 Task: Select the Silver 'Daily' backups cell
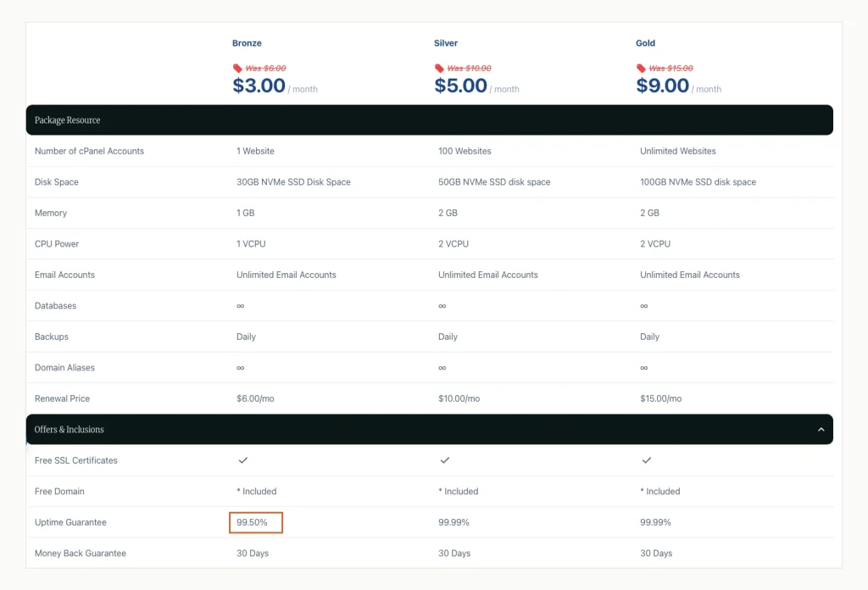[x=448, y=337]
